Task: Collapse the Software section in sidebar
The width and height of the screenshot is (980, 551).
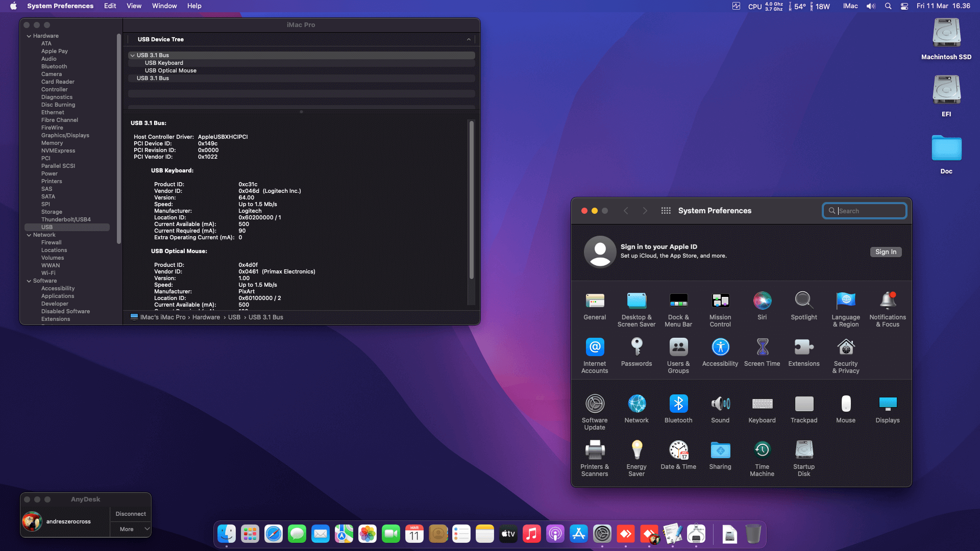Action: click(x=29, y=281)
